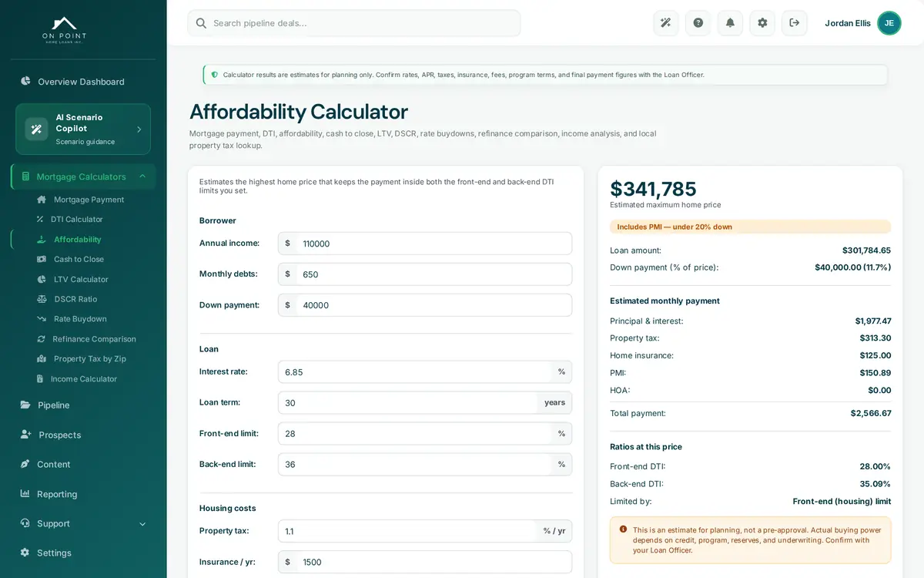Open the Jordan Ellis JE avatar
The width and height of the screenshot is (924, 578).
(889, 23)
